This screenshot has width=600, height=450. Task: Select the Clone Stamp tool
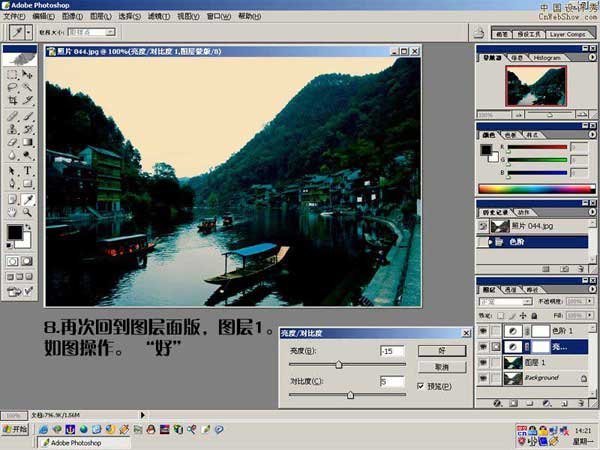(x=12, y=129)
